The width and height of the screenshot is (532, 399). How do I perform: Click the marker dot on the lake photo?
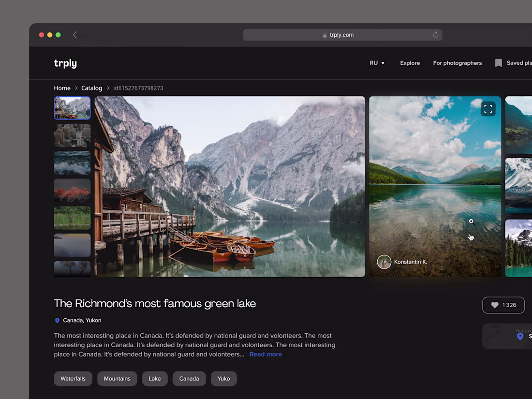(471, 221)
